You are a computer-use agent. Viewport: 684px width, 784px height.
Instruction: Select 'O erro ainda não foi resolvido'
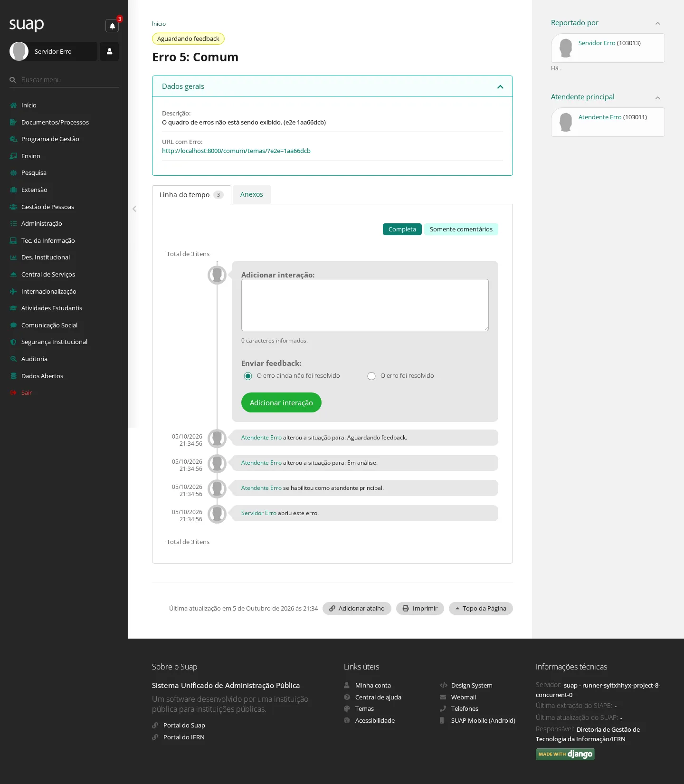(x=248, y=376)
